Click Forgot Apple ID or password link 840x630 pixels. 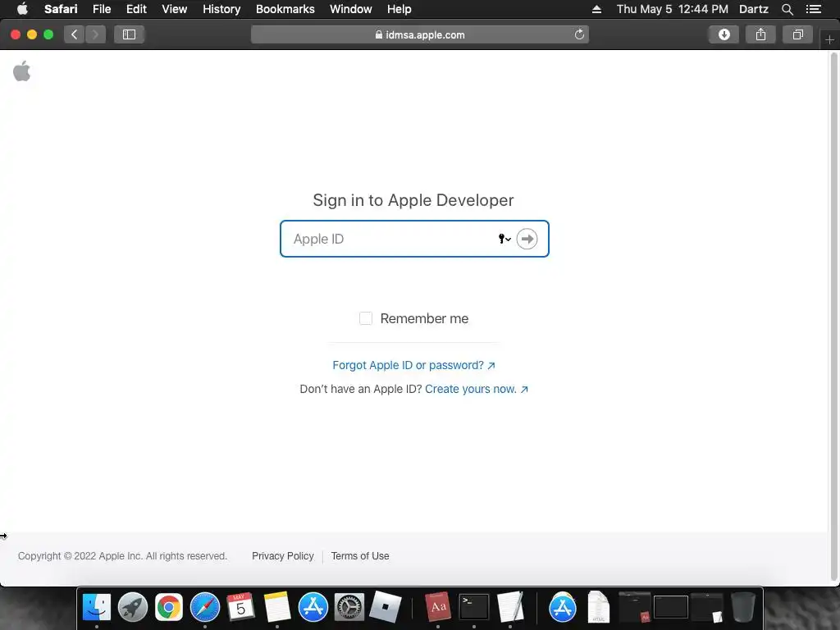(413, 365)
